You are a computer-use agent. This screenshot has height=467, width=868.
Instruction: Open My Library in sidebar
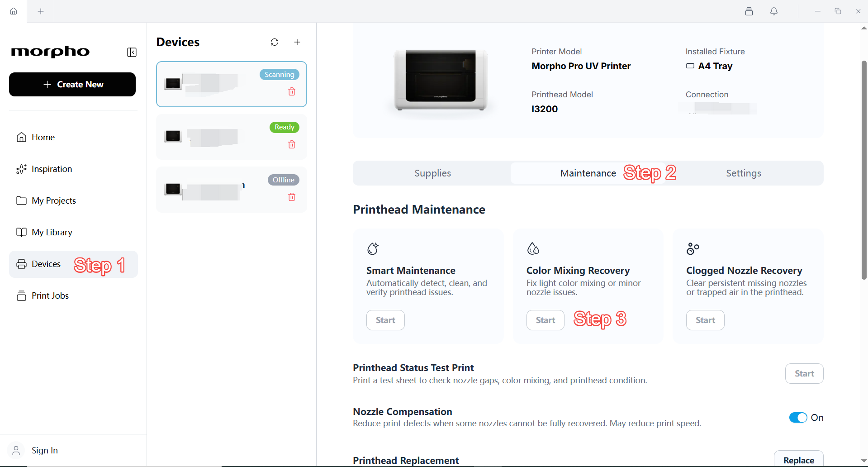pyautogui.click(x=73, y=232)
